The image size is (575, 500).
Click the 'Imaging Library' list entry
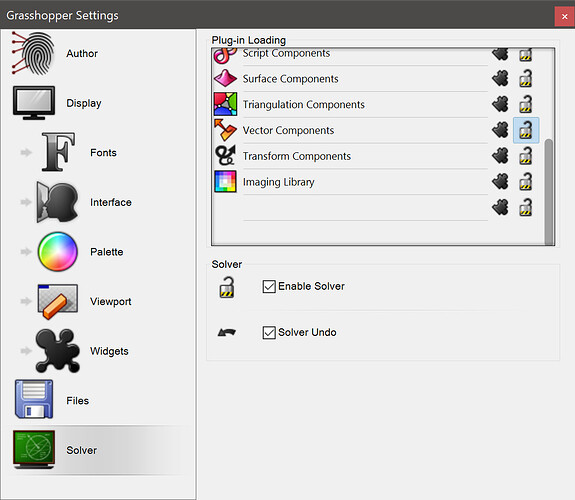[278, 182]
